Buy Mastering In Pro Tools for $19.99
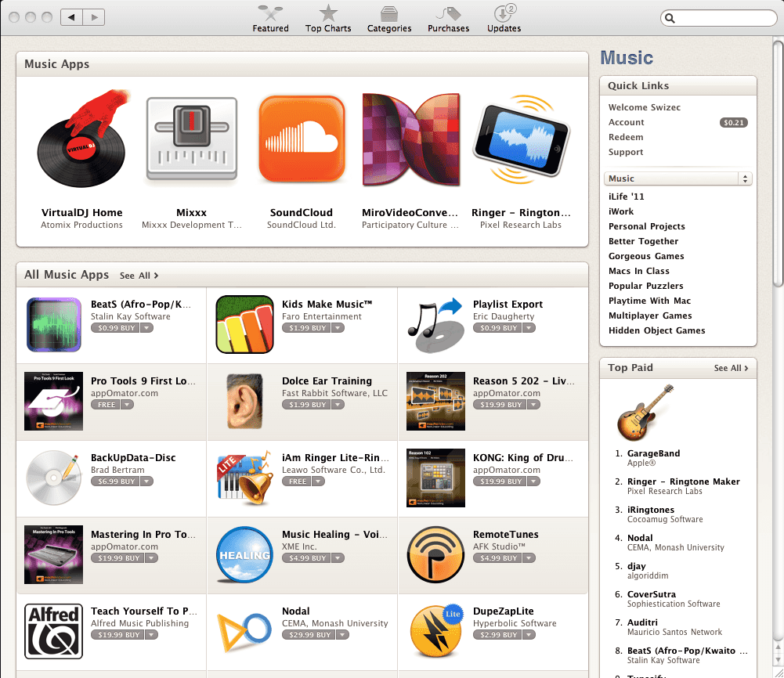 [117, 558]
